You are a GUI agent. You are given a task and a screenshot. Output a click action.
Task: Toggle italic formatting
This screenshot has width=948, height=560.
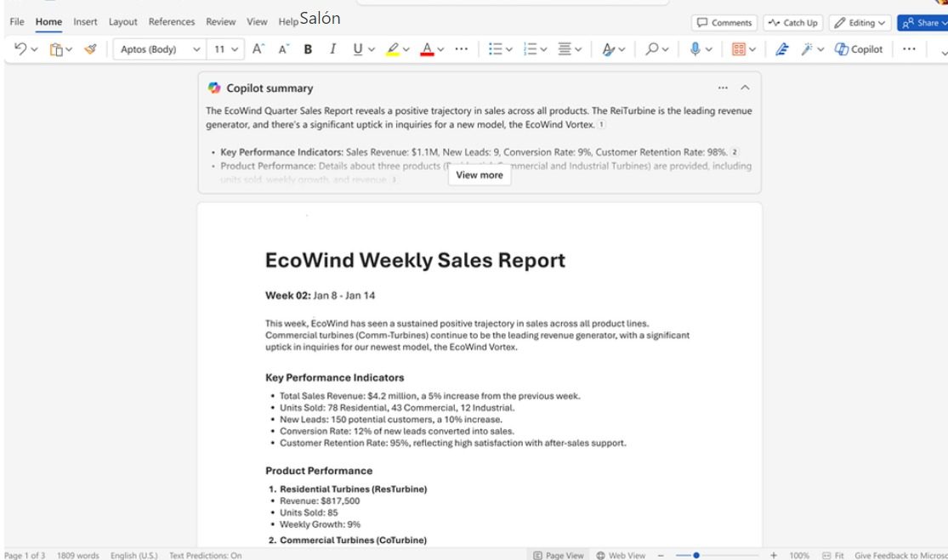point(333,49)
